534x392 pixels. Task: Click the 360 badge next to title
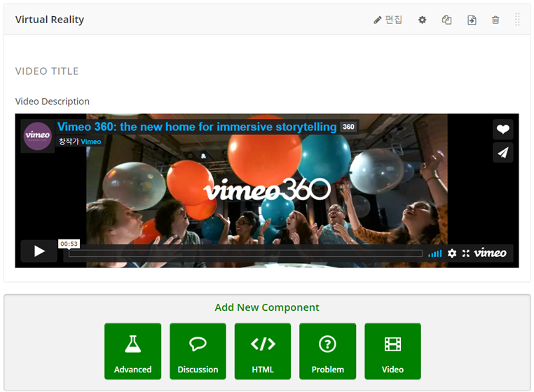[x=348, y=127]
